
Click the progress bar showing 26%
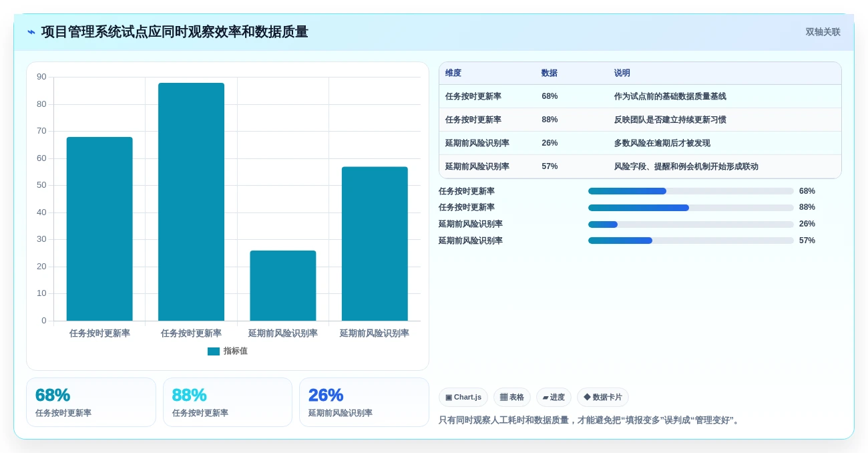coord(691,224)
